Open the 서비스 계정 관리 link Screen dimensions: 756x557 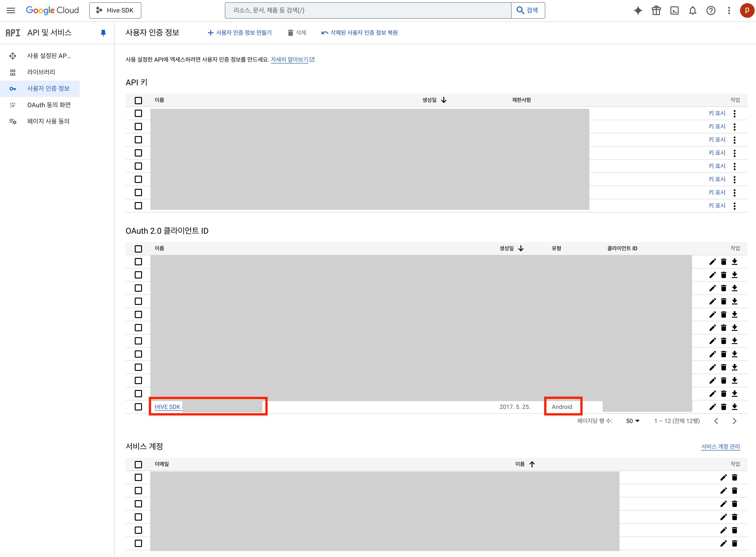pyautogui.click(x=720, y=446)
